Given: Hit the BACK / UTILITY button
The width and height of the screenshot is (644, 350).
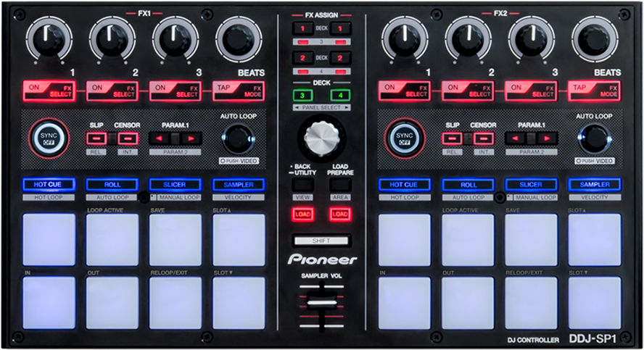Looking at the screenshot, I should tap(302, 185).
